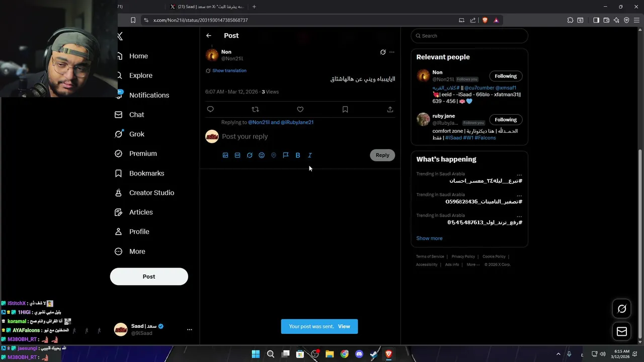Open a new browser tab
Screen dimensions: 644x362
254,7
